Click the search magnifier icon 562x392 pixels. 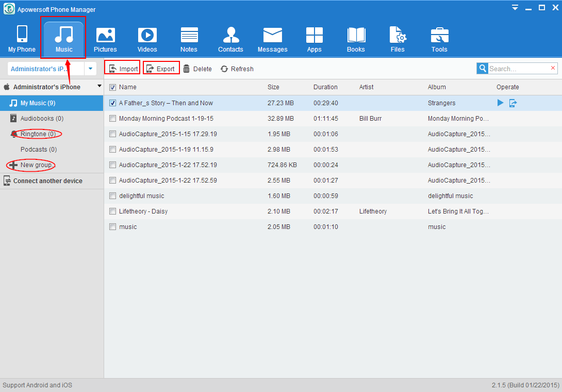pyautogui.click(x=482, y=69)
